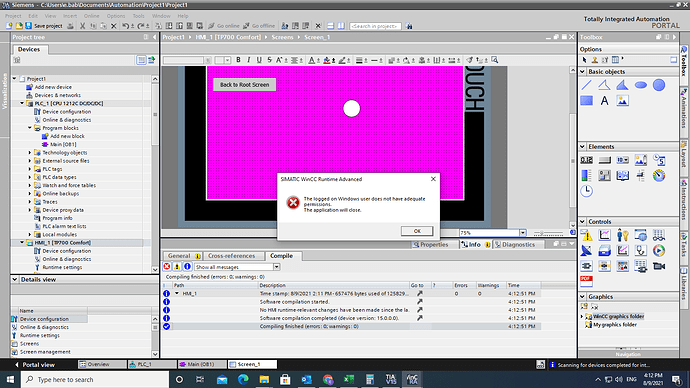Viewport: 690px width, 388px height.
Task: Select the Camera view control icon
Action: pyautogui.click(x=659, y=266)
